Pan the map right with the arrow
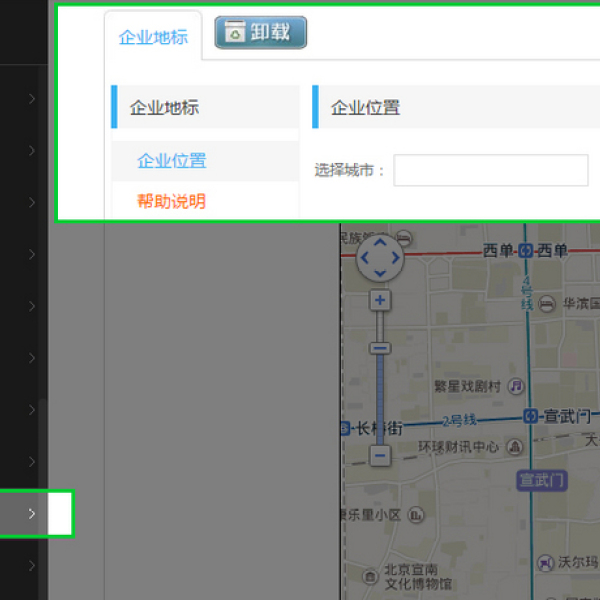Viewport: 600px width, 600px height. click(x=395, y=258)
